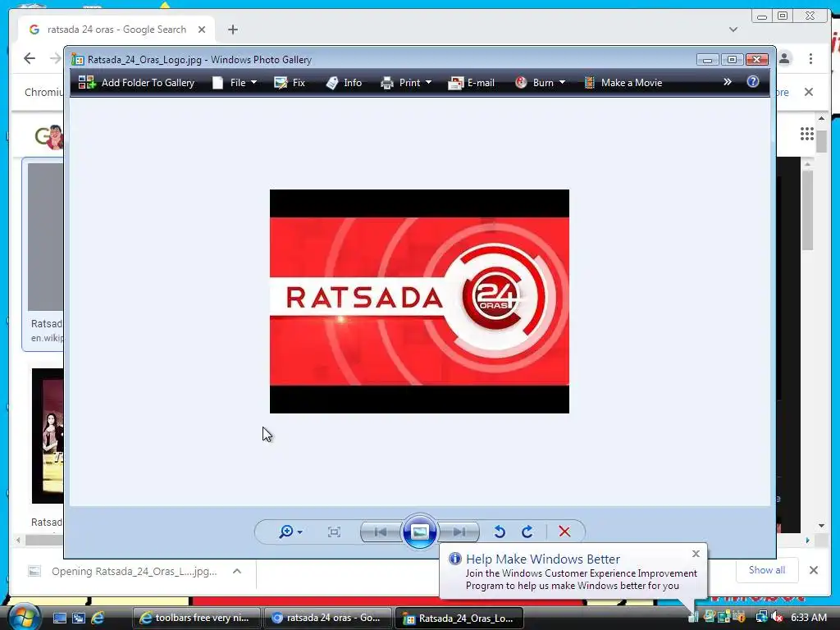Close the ratsada 24 oras Chrome tab
840x630 pixels.
(x=202, y=30)
